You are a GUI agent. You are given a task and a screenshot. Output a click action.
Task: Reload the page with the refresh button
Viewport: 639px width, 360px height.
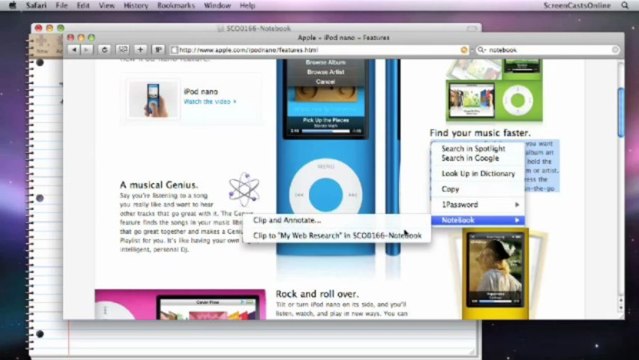(x=104, y=50)
